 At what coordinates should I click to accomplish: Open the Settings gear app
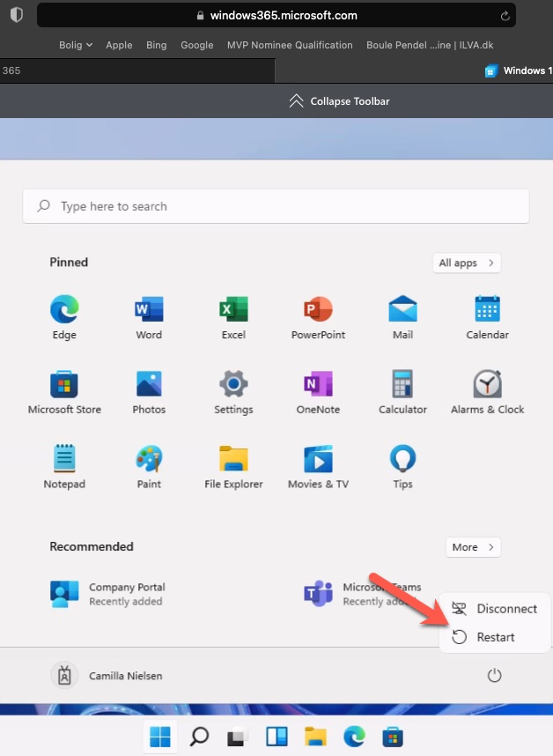[233, 391]
